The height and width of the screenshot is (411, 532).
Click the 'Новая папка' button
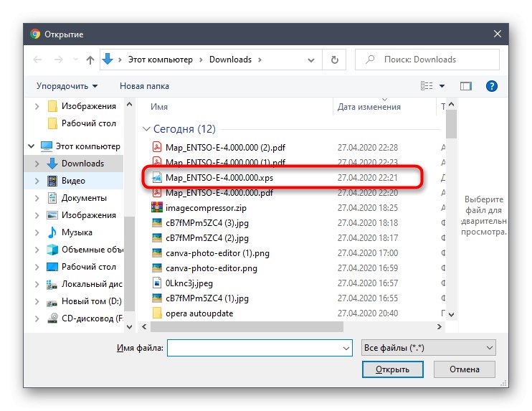[144, 86]
